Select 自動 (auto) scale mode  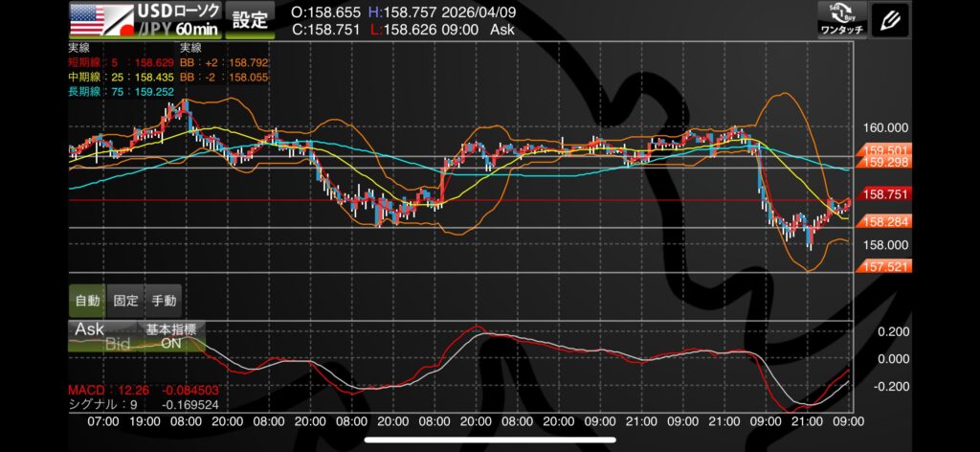point(86,300)
